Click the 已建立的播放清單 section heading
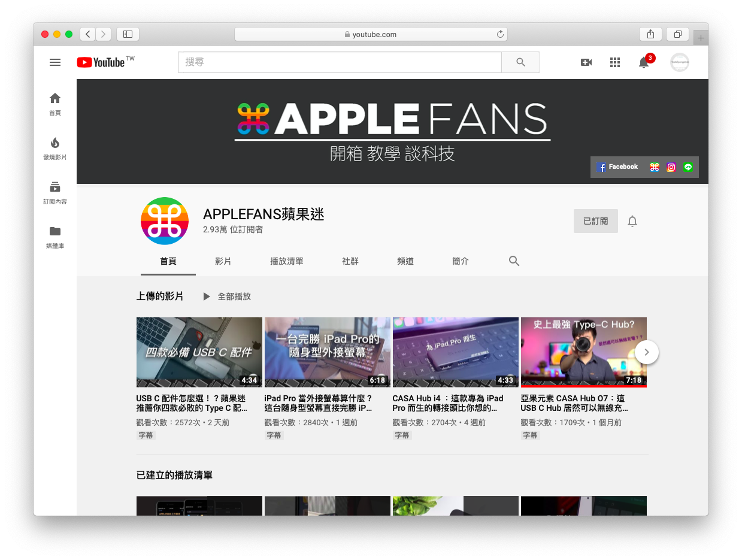This screenshot has width=742, height=560. tap(174, 475)
